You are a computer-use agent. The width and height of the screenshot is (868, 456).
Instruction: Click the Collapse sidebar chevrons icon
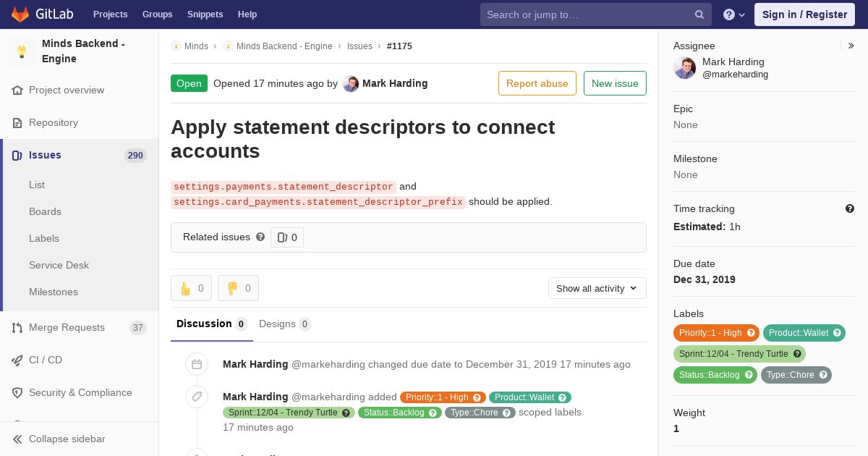pyautogui.click(x=17, y=439)
